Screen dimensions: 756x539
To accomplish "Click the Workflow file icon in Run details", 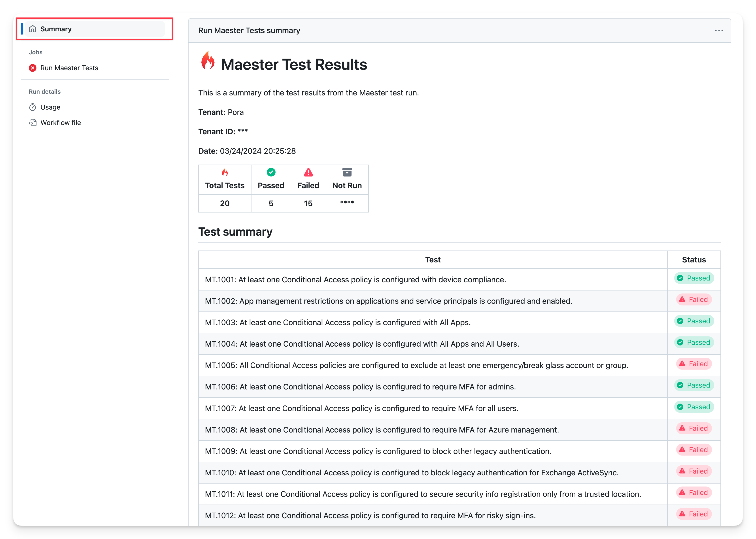I will coord(33,123).
